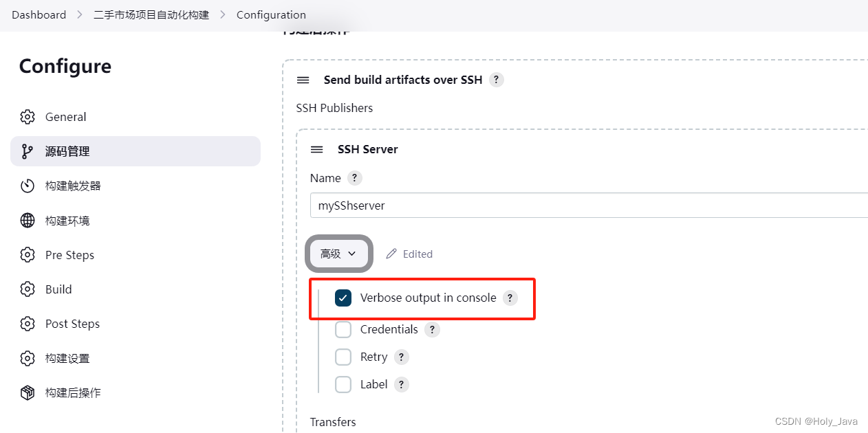Viewport: 868px width, 433px height.
Task: Click the 构建后操作 package icon
Action: [x=28, y=392]
